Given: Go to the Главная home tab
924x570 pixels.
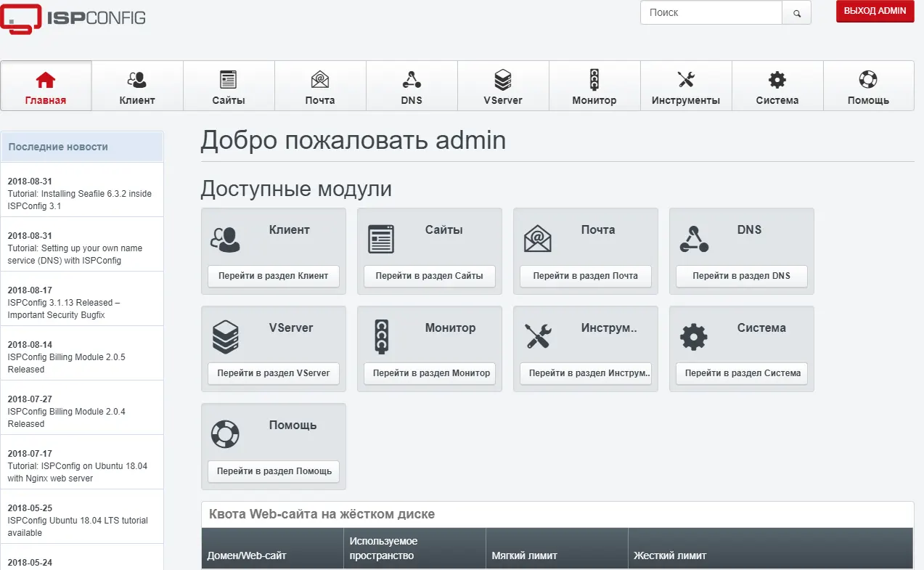Looking at the screenshot, I should 46,86.
